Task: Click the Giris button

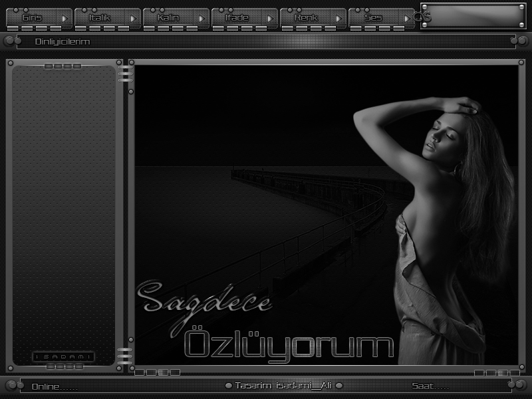Action: click(32, 18)
